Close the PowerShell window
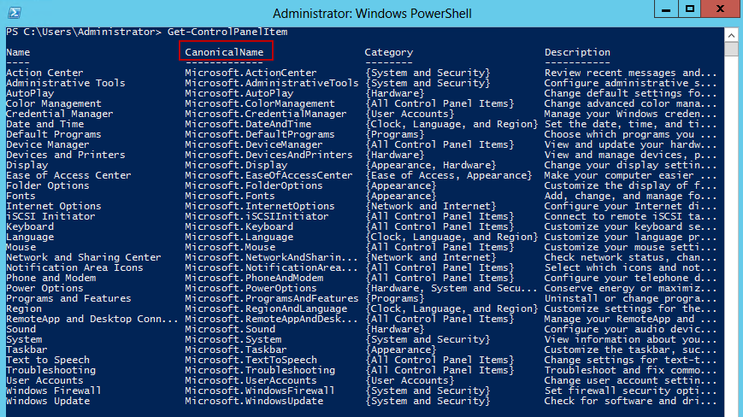743x417 pixels. (x=720, y=9)
